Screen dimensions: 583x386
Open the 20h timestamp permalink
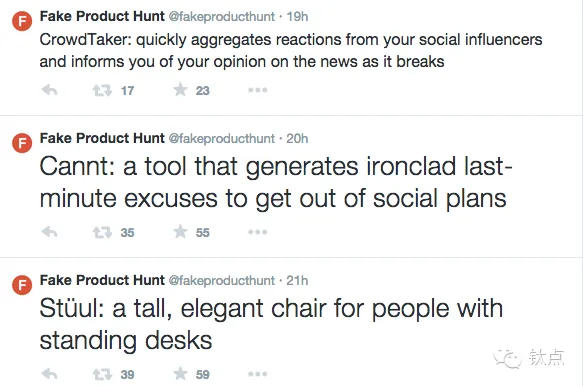point(297,139)
